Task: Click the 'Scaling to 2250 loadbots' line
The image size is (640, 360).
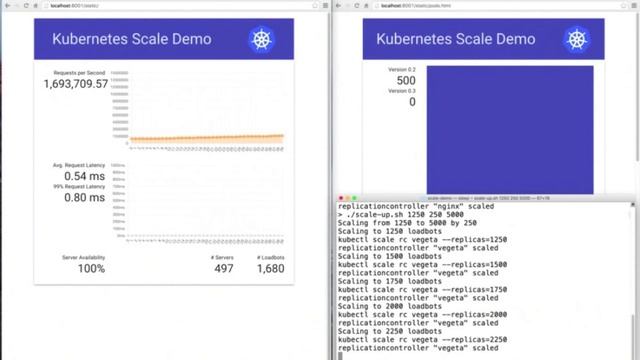Action: pyautogui.click(x=389, y=331)
